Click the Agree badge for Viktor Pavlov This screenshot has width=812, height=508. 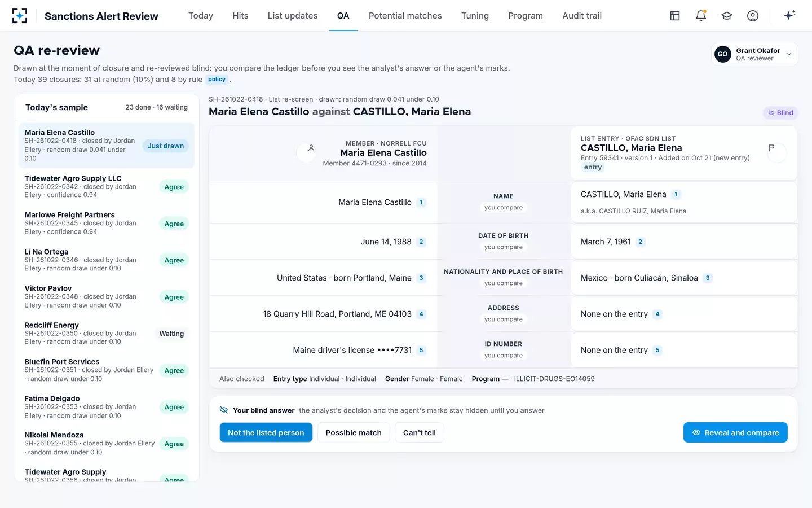coord(174,297)
